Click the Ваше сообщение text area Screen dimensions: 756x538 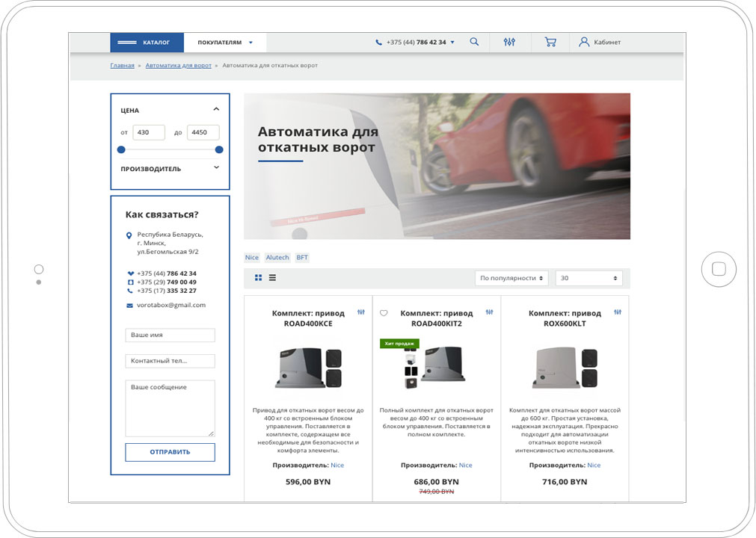coord(170,409)
